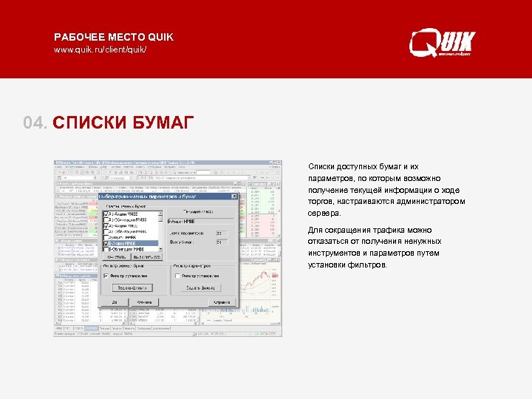532x399 pixels.
Task: Confirm the dialog with the Да button
Action: click(x=115, y=302)
